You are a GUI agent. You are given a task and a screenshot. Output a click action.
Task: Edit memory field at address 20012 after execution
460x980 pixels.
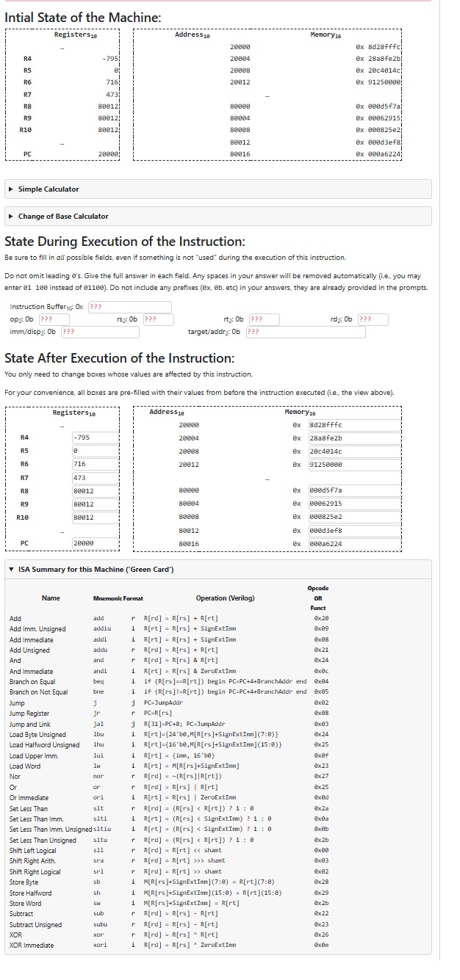pyautogui.click(x=354, y=465)
